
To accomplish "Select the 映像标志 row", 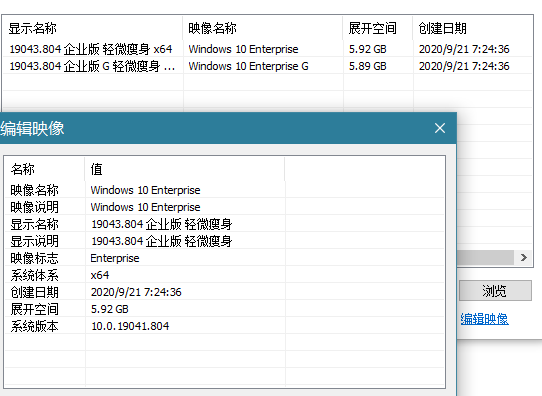I will tap(225, 258).
